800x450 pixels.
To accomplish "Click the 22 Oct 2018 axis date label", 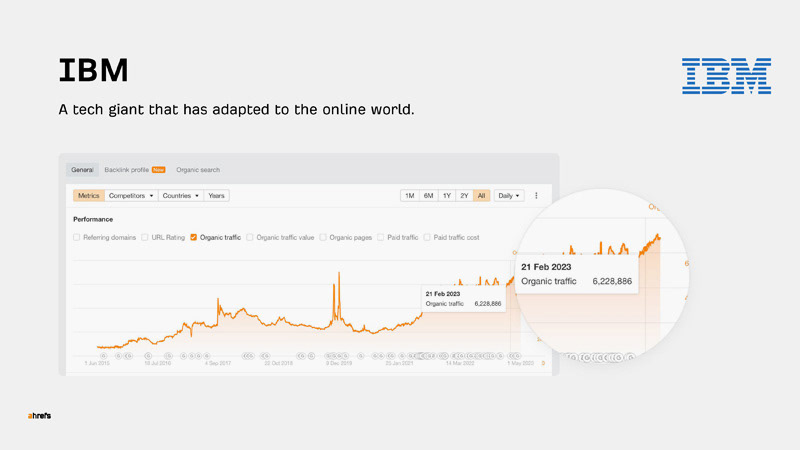I will click(279, 363).
